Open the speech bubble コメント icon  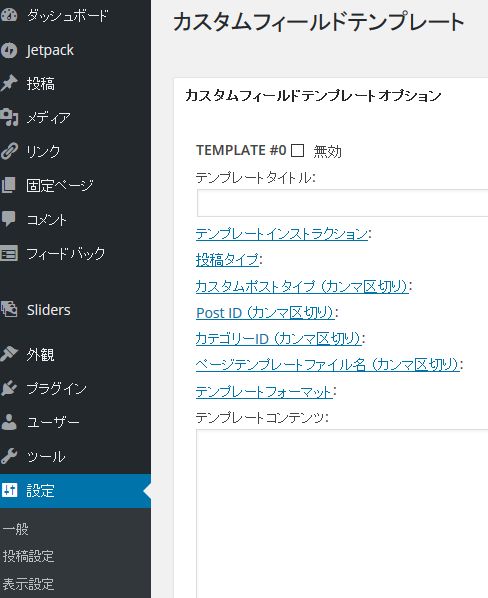point(9,219)
